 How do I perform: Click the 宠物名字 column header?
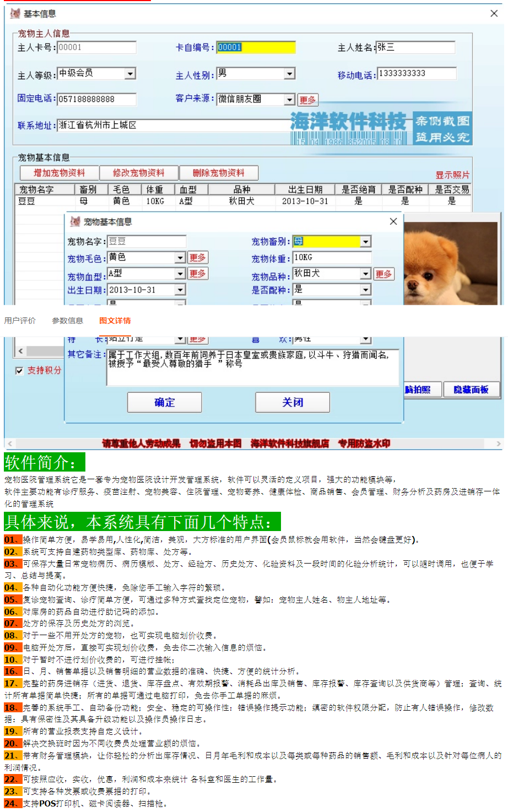(45, 190)
